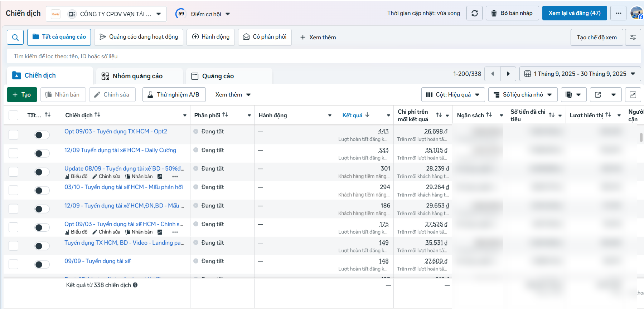Click Nhân bản under Update 08/09 campaign
The height and width of the screenshot is (309, 644).
(139, 176)
